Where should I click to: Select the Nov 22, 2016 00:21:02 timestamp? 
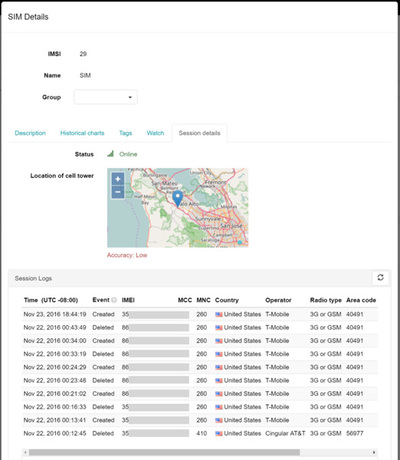coord(55,394)
